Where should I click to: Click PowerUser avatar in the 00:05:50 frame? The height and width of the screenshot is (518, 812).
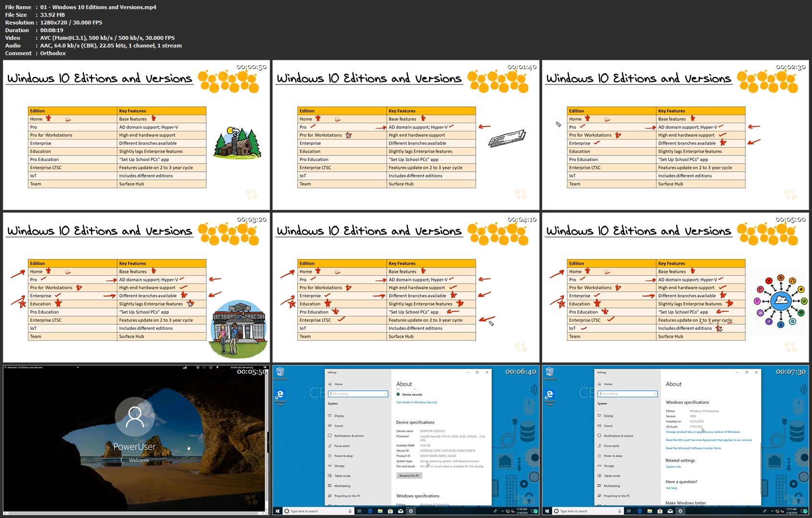tap(135, 417)
